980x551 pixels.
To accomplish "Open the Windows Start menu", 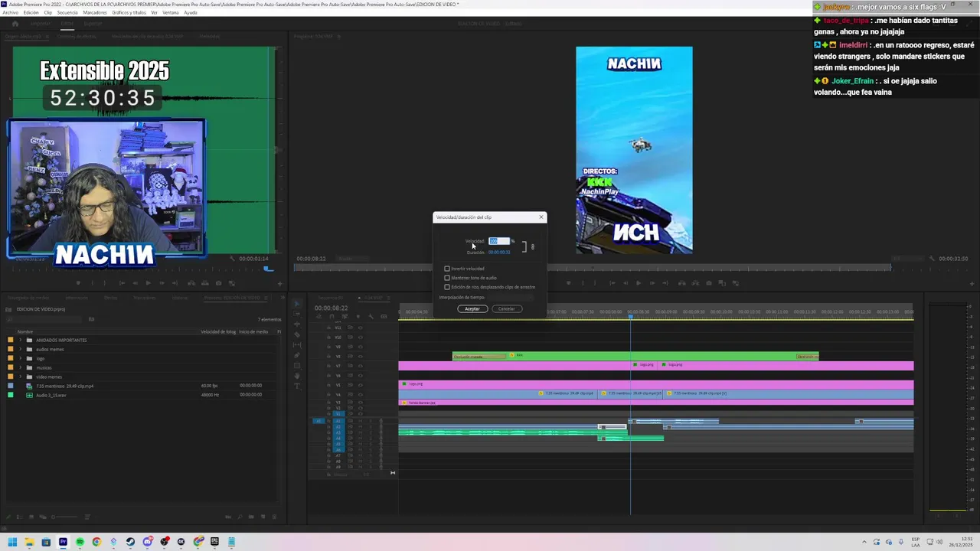I will [x=12, y=542].
